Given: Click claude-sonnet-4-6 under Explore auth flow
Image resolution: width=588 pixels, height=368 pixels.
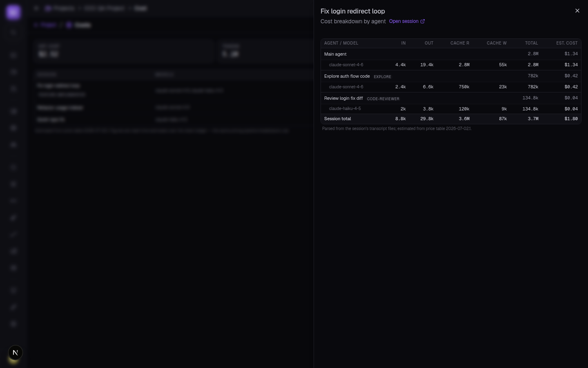Looking at the screenshot, I should (346, 87).
